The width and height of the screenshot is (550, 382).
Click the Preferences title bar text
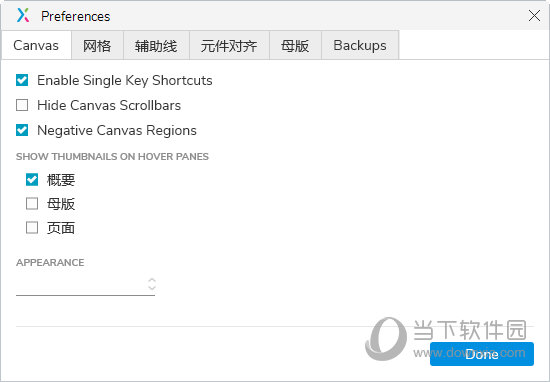pos(75,16)
